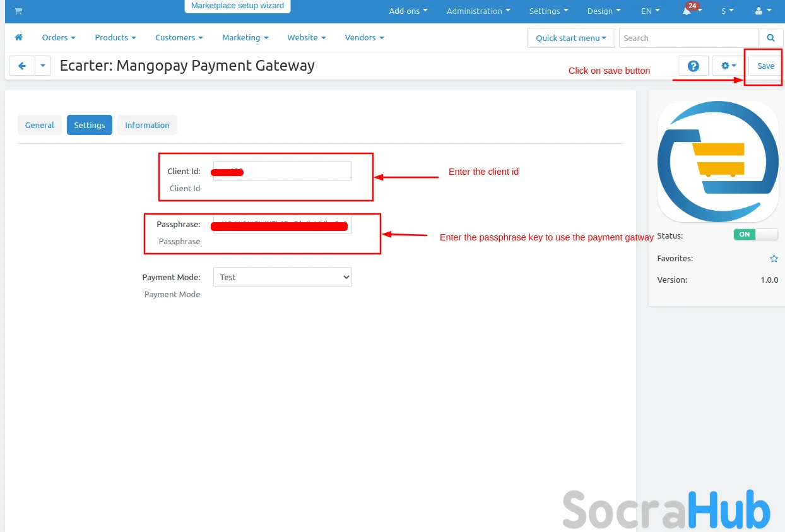This screenshot has height=532, width=785.
Task: Open the Design menu
Action: click(604, 11)
